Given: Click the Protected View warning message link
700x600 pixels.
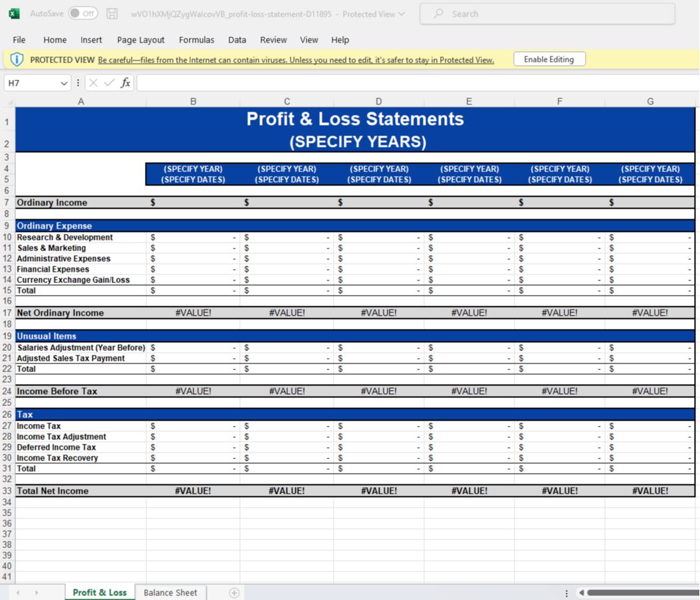Looking at the screenshot, I should pyautogui.click(x=296, y=60).
